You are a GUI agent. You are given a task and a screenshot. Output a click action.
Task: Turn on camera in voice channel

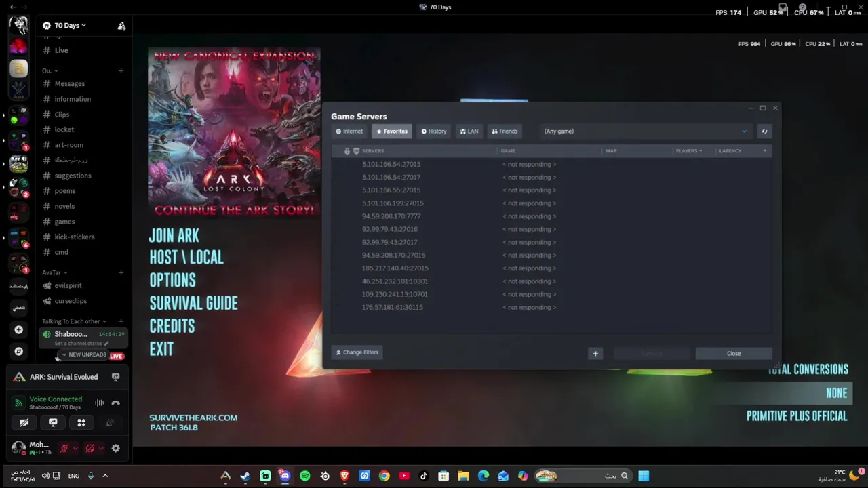[x=24, y=422]
